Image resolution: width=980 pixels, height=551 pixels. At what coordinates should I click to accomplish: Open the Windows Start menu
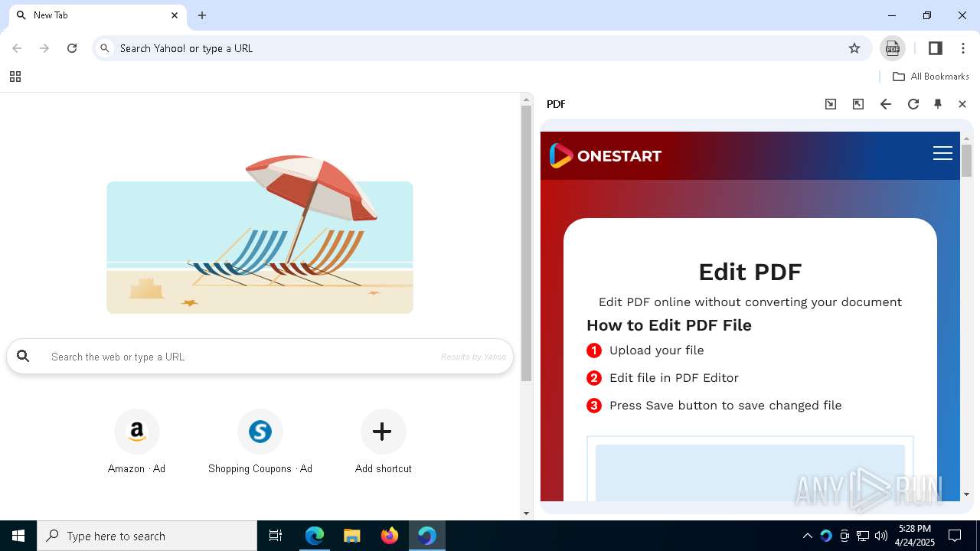point(18,536)
